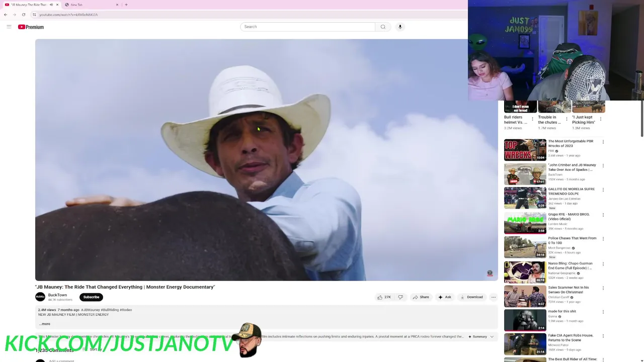Screen dimensions: 644x362
Task: Switch to the JB Mauney YouTube tab
Action: coord(31,5)
